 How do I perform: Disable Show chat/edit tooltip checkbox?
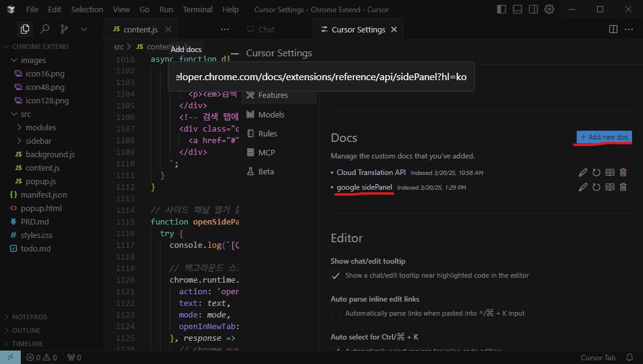pos(336,276)
